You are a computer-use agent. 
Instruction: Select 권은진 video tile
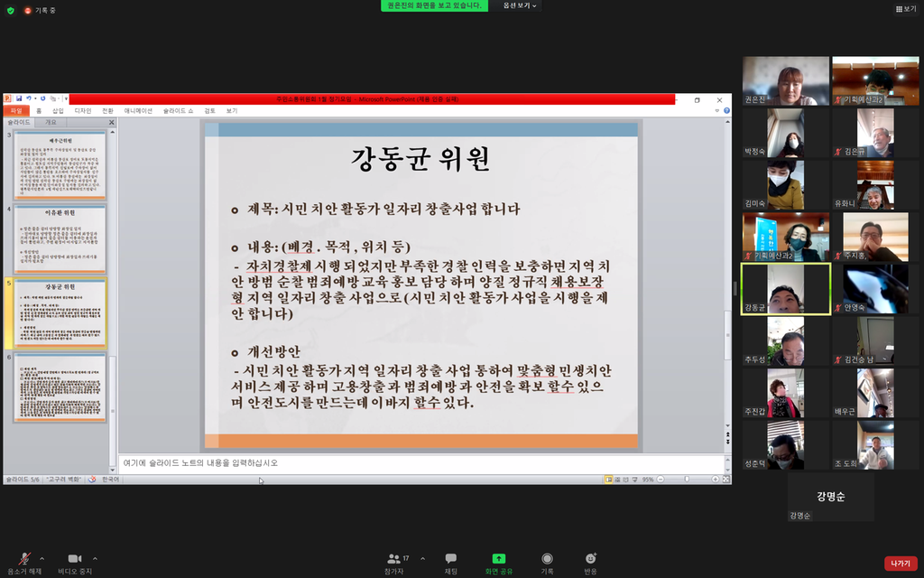coord(786,80)
